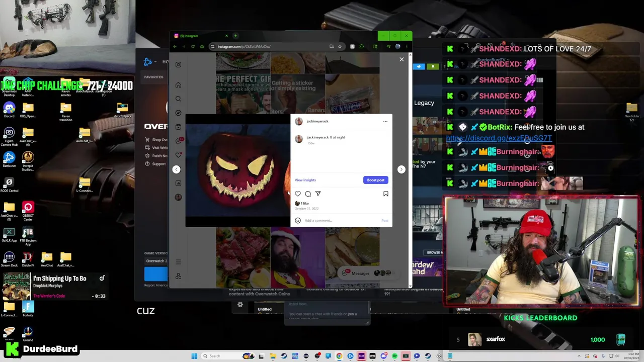
Task: Reload the Instagram page
Action: click(x=193, y=46)
